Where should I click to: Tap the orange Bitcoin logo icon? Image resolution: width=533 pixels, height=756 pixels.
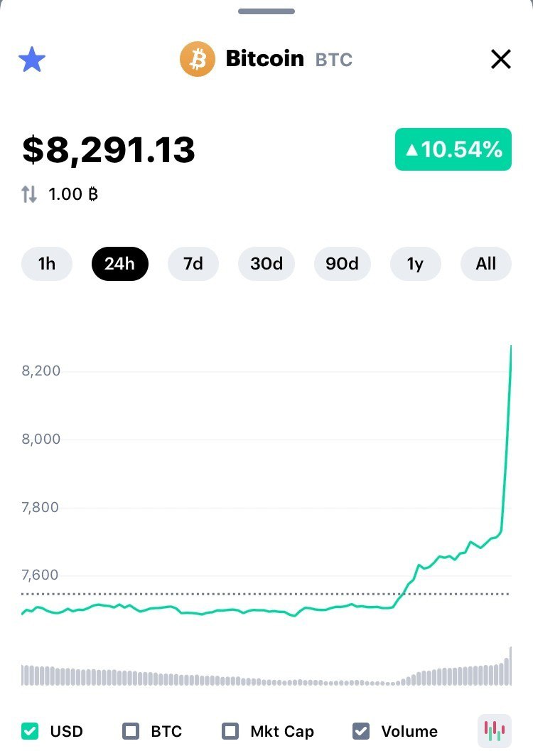pyautogui.click(x=197, y=59)
